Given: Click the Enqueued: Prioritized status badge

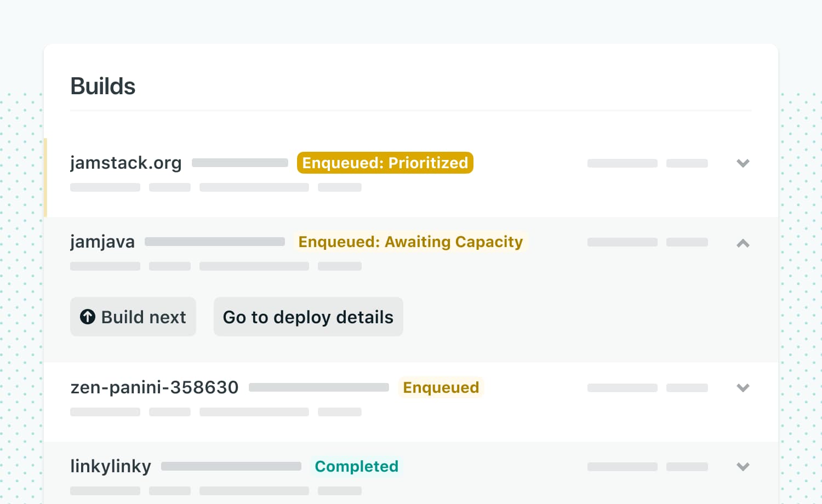Looking at the screenshot, I should click(385, 163).
